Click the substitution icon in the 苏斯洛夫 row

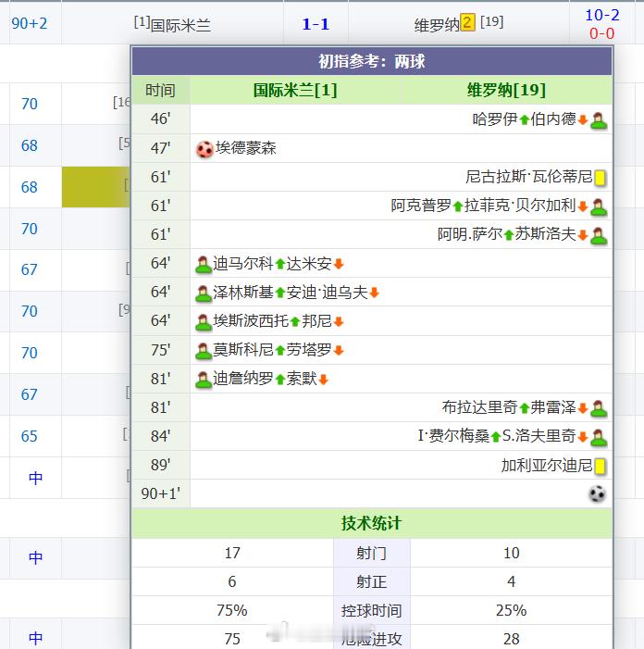coord(599,236)
